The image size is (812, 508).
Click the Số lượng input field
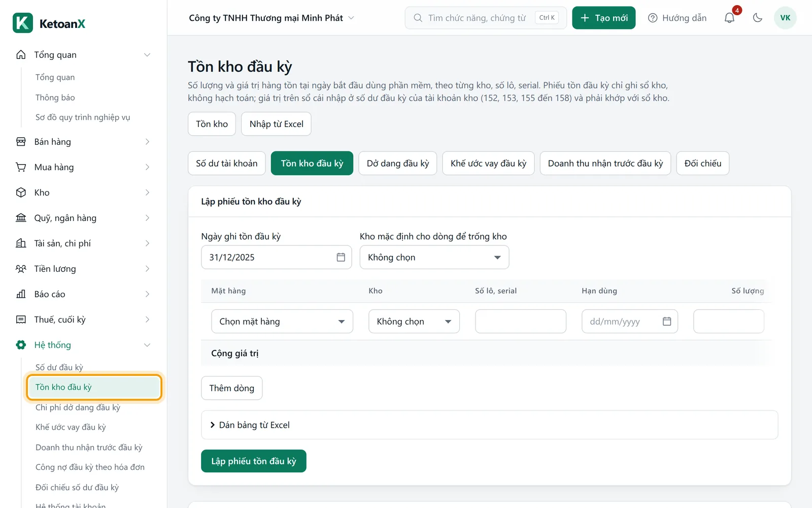coord(729,321)
